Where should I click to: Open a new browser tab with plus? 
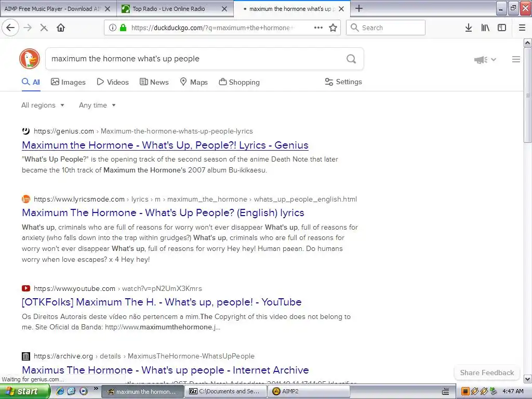pos(359,8)
